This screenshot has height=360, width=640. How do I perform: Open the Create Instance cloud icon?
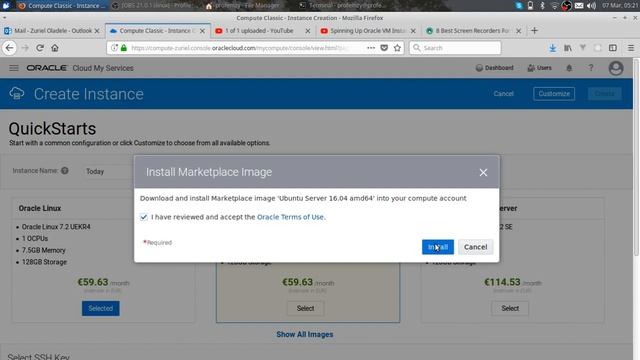coord(17,93)
